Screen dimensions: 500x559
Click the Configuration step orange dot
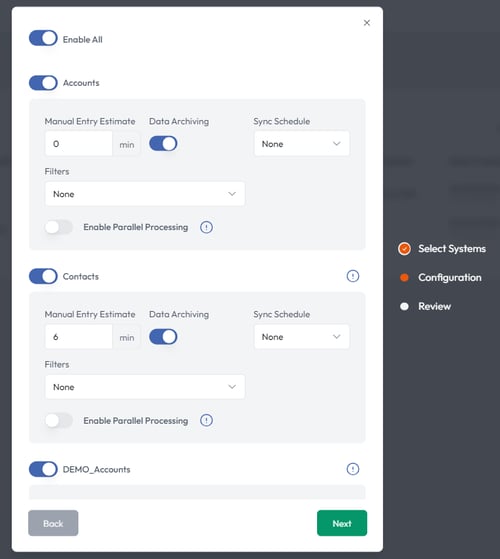coord(404,277)
